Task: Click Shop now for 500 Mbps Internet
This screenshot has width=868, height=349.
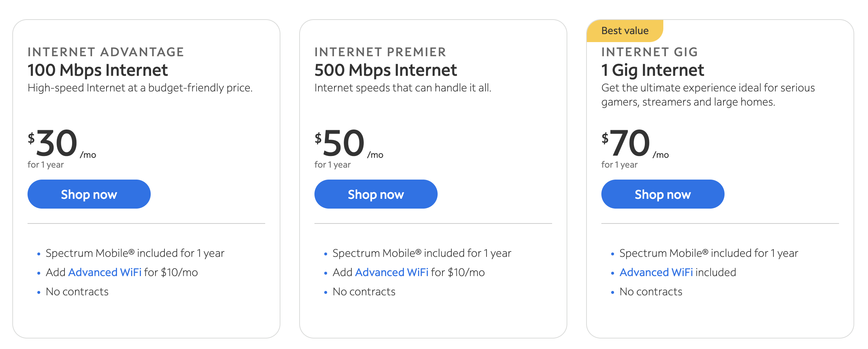Action: [376, 194]
